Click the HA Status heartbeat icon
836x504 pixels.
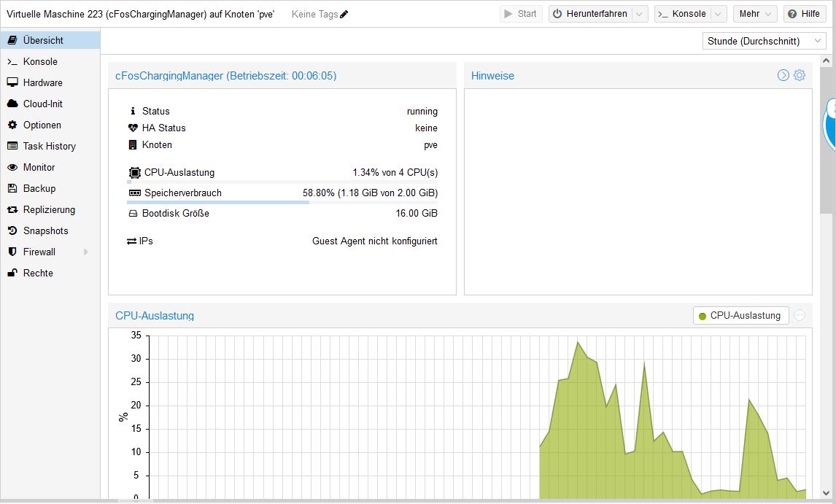[133, 128]
